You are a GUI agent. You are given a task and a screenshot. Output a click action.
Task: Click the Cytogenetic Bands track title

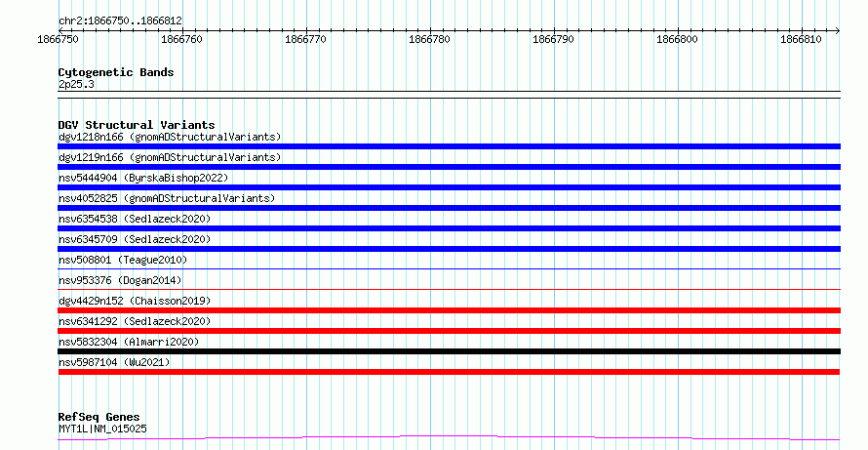click(x=116, y=72)
